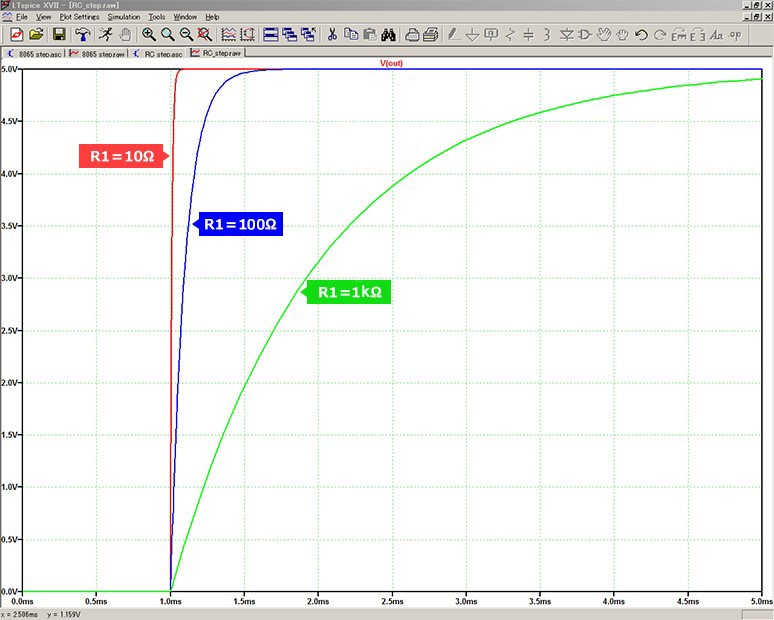Click the horizontal time axis at 2.5ms

pos(391,602)
